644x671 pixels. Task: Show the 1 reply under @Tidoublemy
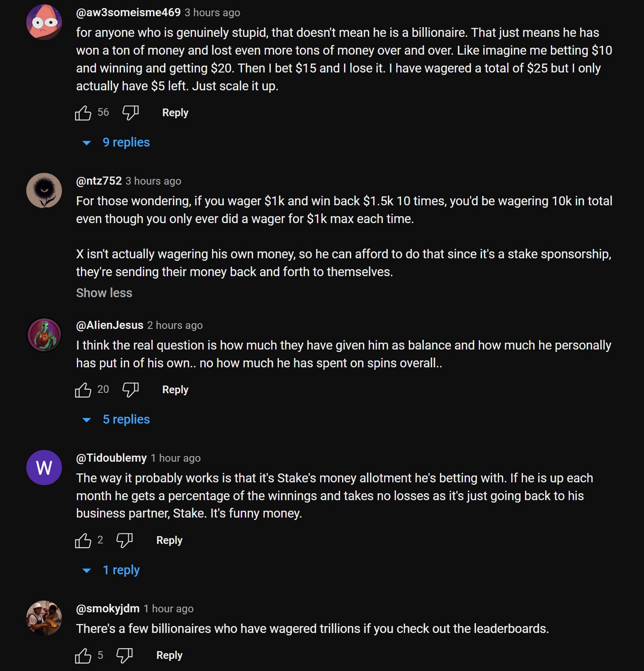(x=121, y=570)
